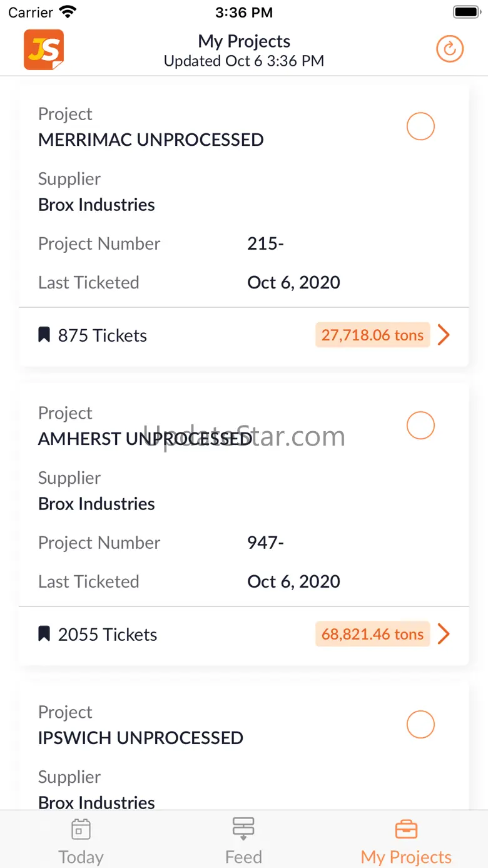Tap the MERRIMAC UNPROCESSED project title
The image size is (488, 868).
tap(151, 140)
